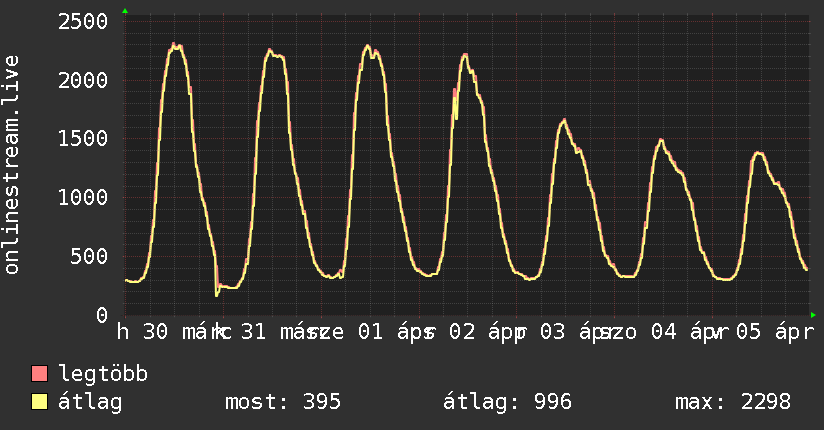
Task: Click the "max: 2298" maximum statistic
Action: pos(733,402)
